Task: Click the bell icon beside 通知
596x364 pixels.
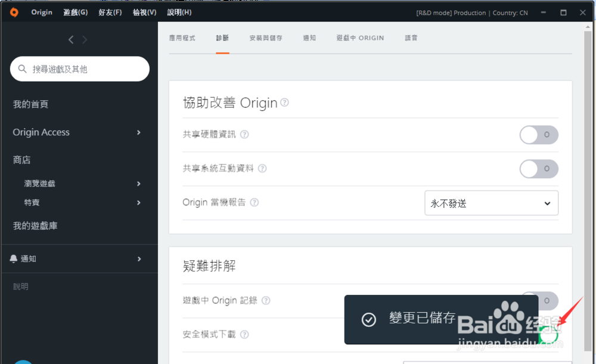Action: coord(13,259)
